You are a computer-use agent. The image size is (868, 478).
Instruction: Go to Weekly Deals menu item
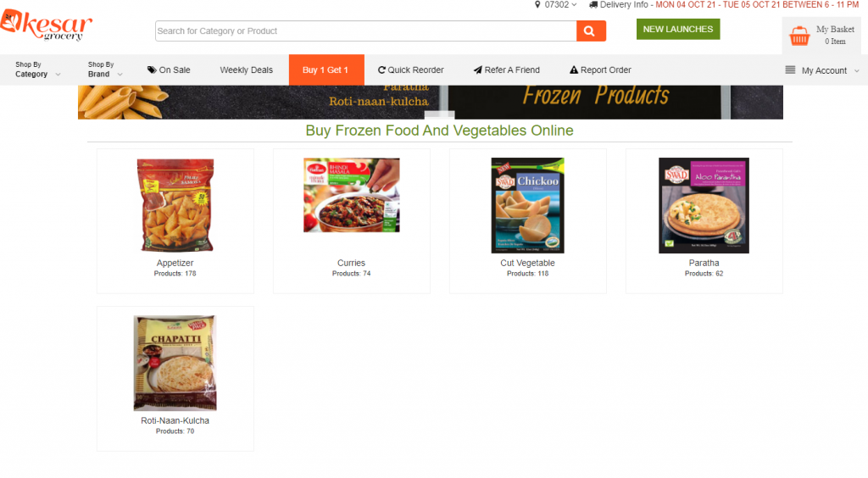click(247, 69)
